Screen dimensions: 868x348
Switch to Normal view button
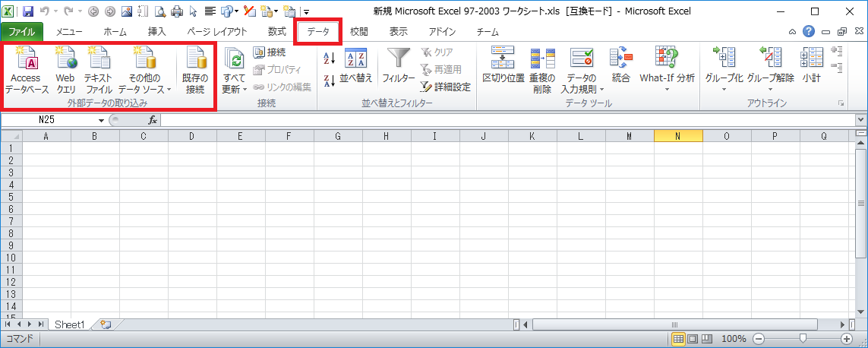[678, 339]
